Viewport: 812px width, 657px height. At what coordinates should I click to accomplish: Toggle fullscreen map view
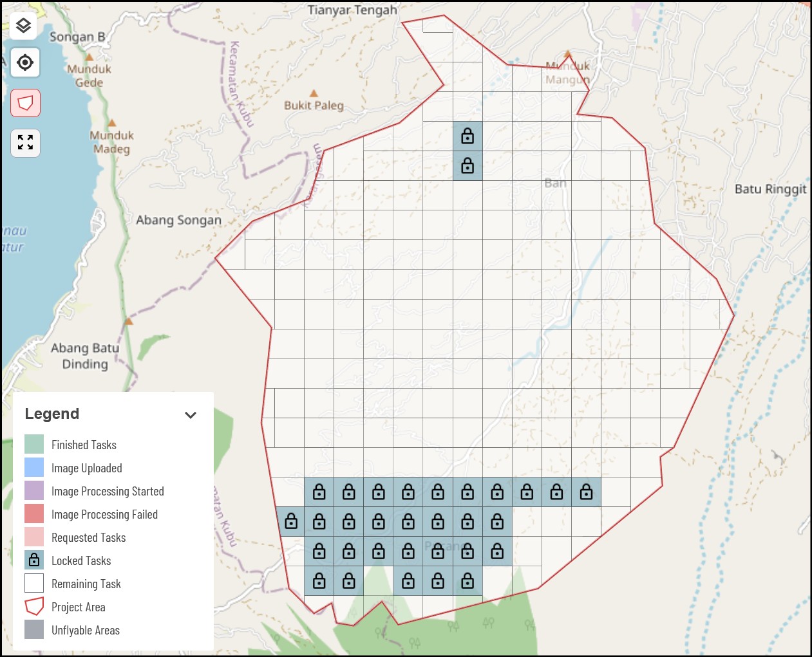(25, 143)
